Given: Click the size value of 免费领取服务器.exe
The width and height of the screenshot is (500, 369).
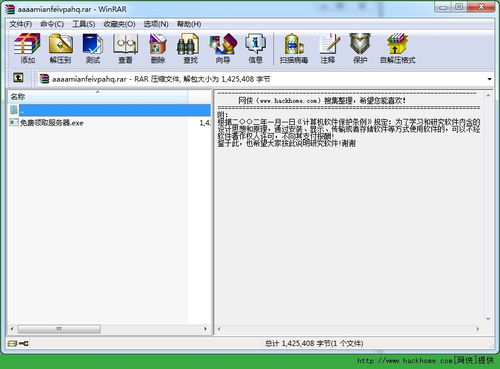Looking at the screenshot, I should click(x=205, y=123).
